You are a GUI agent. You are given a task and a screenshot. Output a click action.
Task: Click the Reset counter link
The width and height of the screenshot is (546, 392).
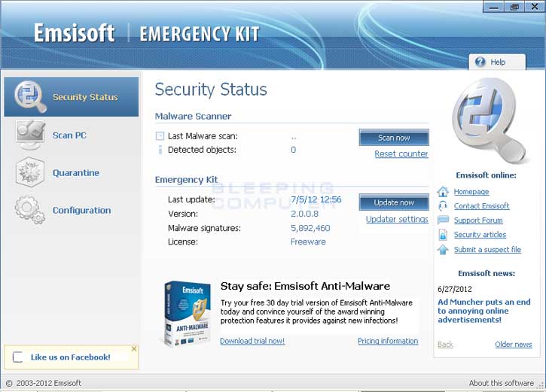[x=401, y=154]
